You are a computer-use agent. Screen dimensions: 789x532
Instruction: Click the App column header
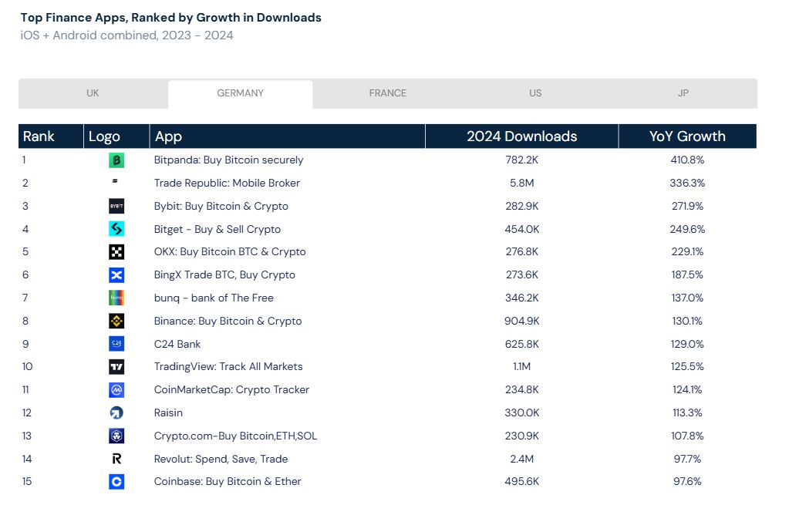coord(288,136)
